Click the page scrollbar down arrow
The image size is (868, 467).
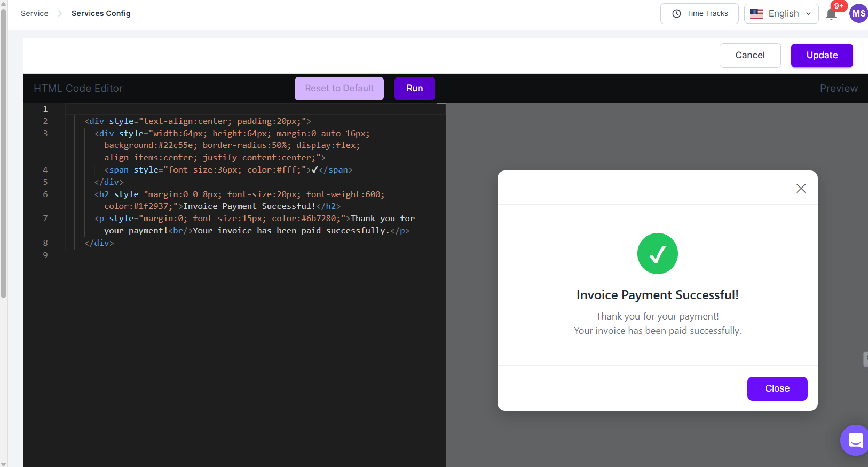[x=4, y=463]
